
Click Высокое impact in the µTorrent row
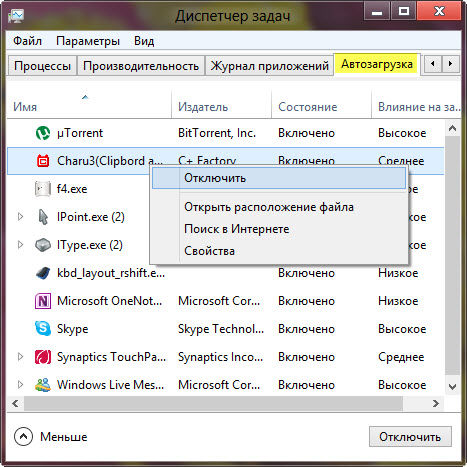pos(402,133)
